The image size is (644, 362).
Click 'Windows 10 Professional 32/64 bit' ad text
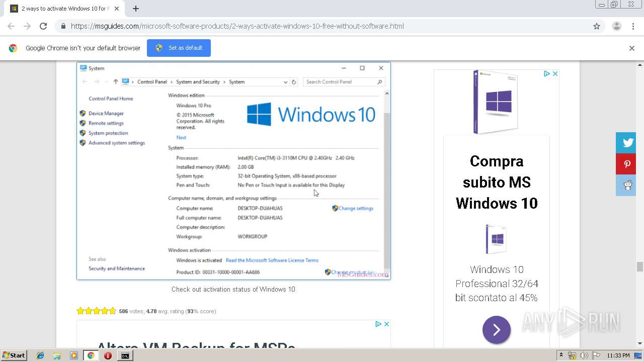click(497, 284)
